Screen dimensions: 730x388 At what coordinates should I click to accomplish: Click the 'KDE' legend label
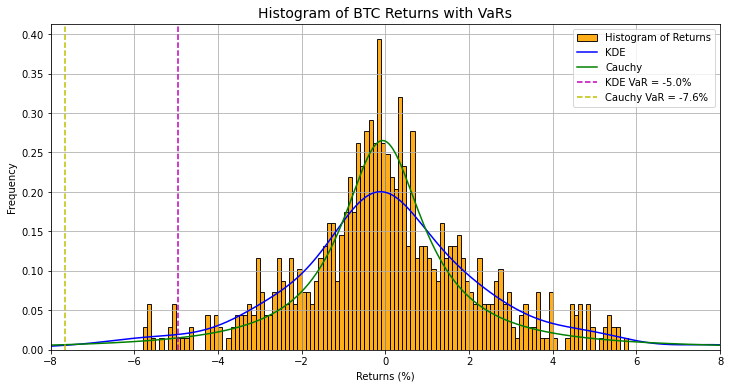tap(615, 52)
